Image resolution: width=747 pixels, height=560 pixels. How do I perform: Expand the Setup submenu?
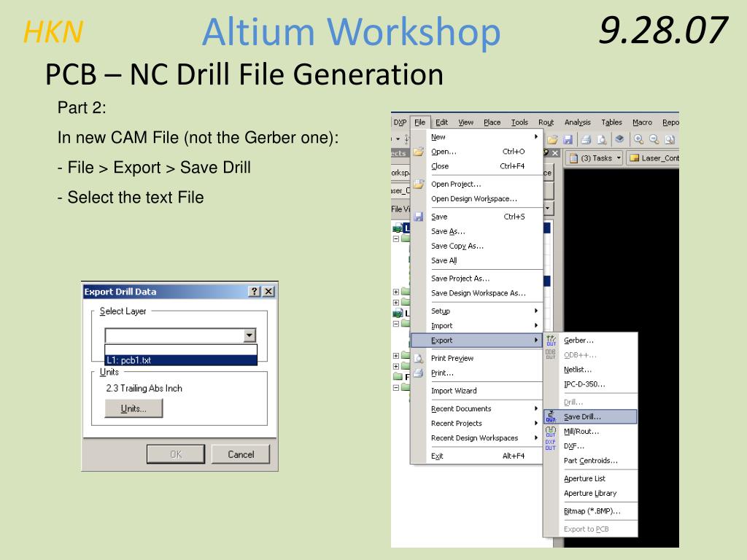(477, 311)
